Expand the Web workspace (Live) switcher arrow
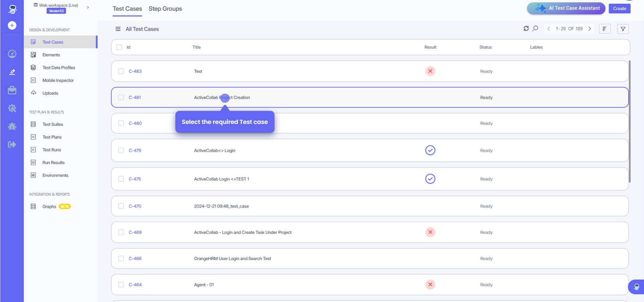Screen dimensions: 644x302 88,7
